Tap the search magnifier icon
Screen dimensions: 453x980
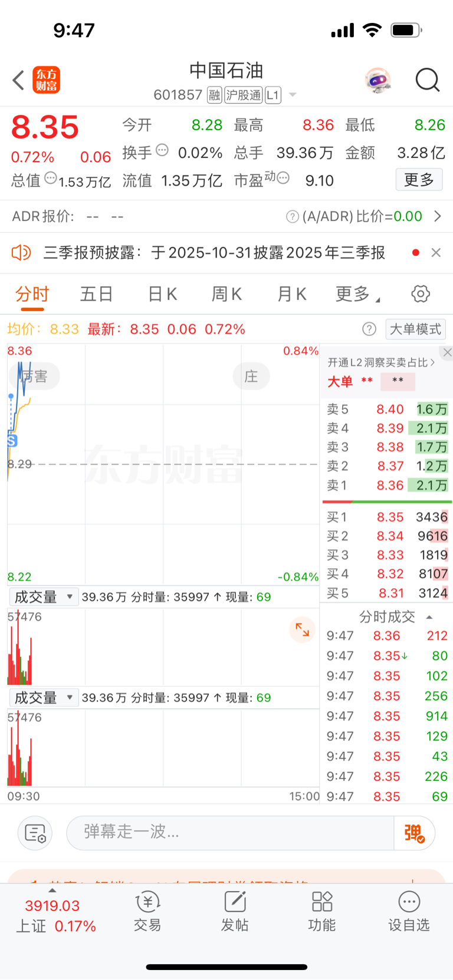(x=428, y=80)
